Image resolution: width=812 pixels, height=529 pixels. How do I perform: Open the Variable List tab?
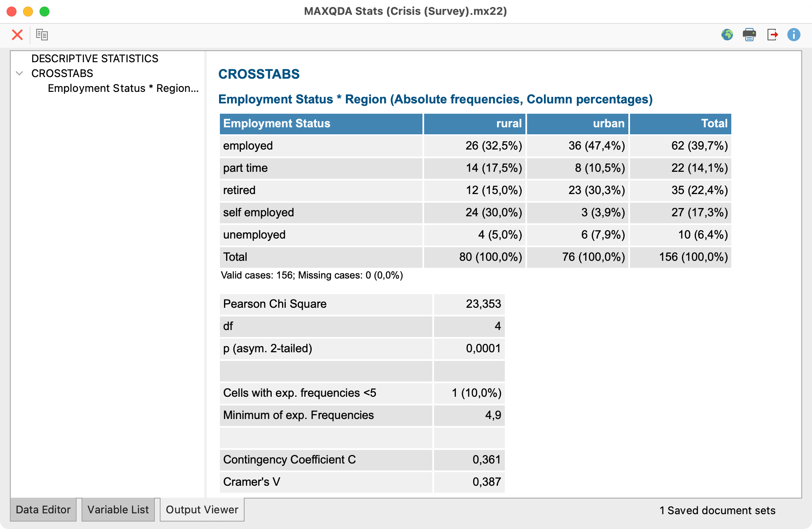pyautogui.click(x=118, y=510)
